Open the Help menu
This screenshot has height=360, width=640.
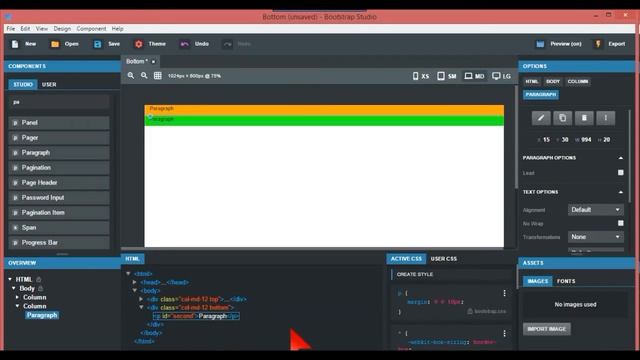pos(118,29)
